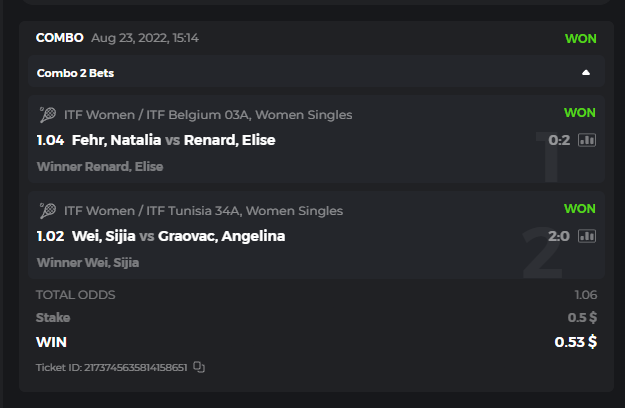Click the 0:2 score of first match
Viewport: 625px width, 408px height.
[559, 140]
